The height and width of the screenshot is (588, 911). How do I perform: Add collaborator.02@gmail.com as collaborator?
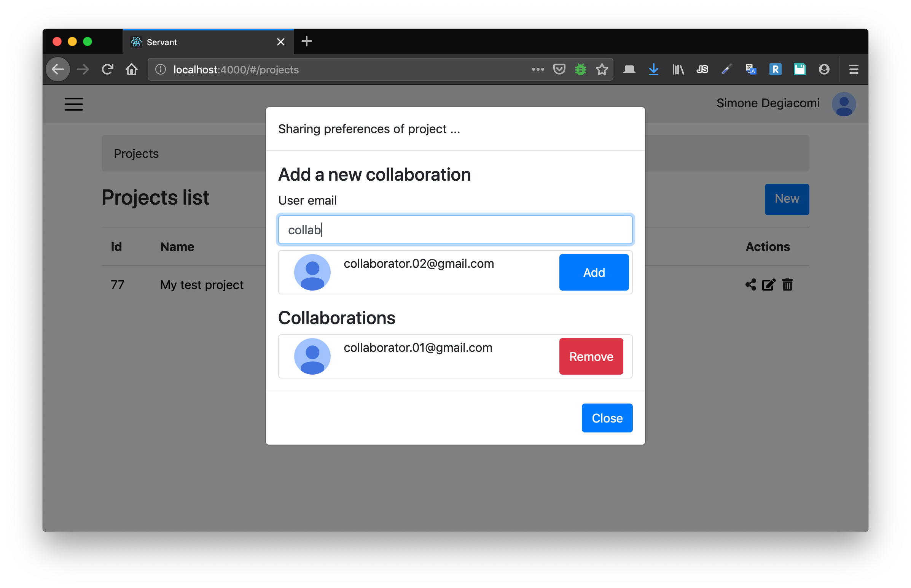[594, 272]
